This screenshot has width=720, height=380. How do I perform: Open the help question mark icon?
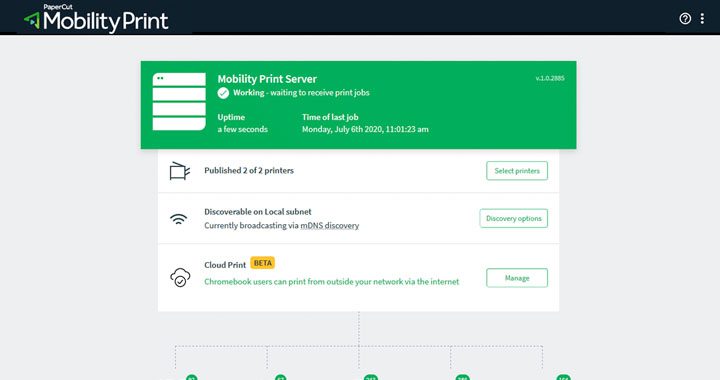click(x=685, y=18)
